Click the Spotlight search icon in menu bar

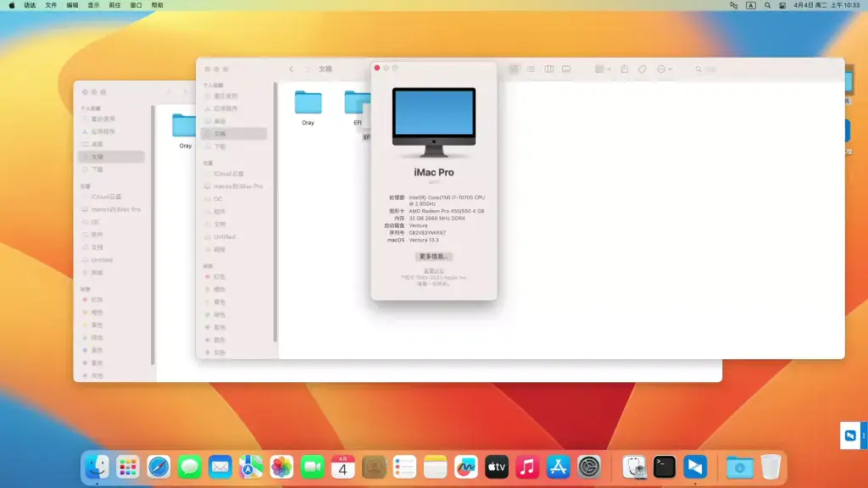pos(767,5)
